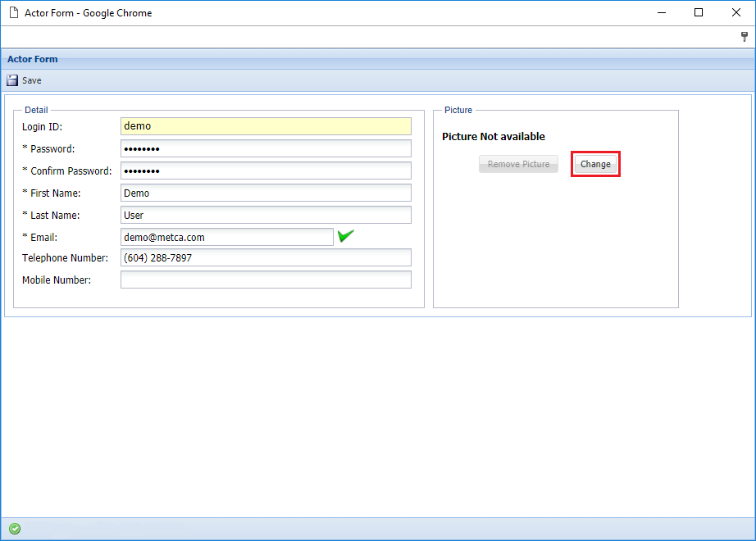This screenshot has height=541, width=756.
Task: Edit the Last Name field
Action: [x=266, y=215]
